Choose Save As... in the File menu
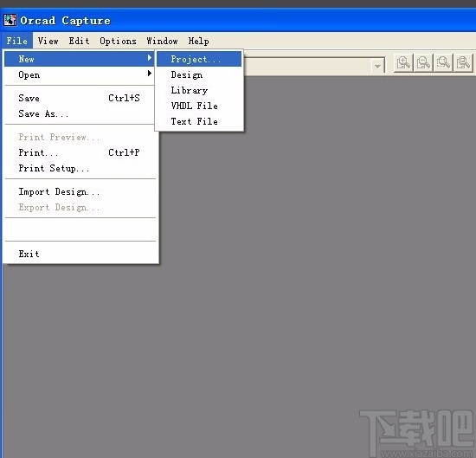Viewport: 476px width, 458px height. [80, 113]
